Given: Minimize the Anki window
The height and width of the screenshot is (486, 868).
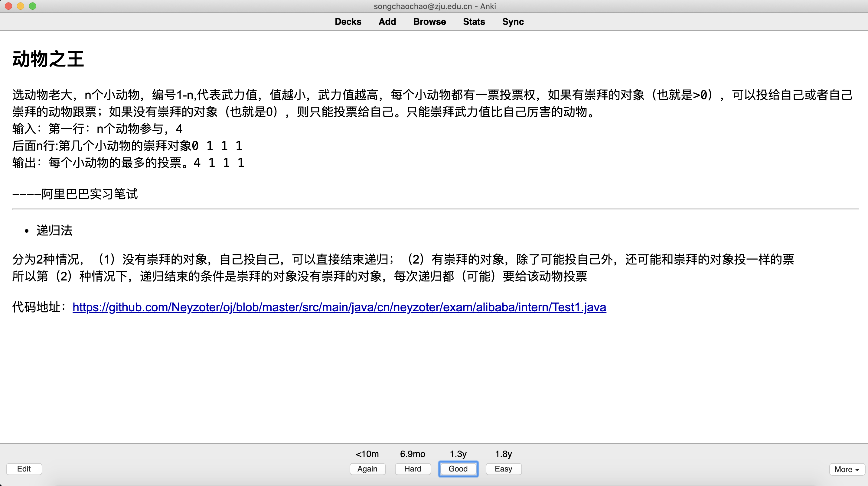Looking at the screenshot, I should pyautogui.click(x=21, y=6).
